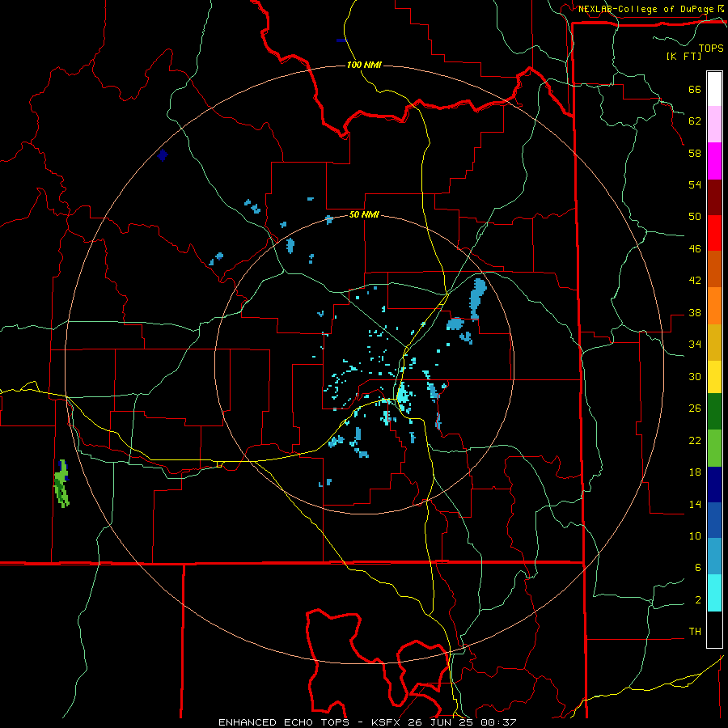The image size is (728, 728).
Task: Click the legend value '58'
Action: click(x=695, y=153)
